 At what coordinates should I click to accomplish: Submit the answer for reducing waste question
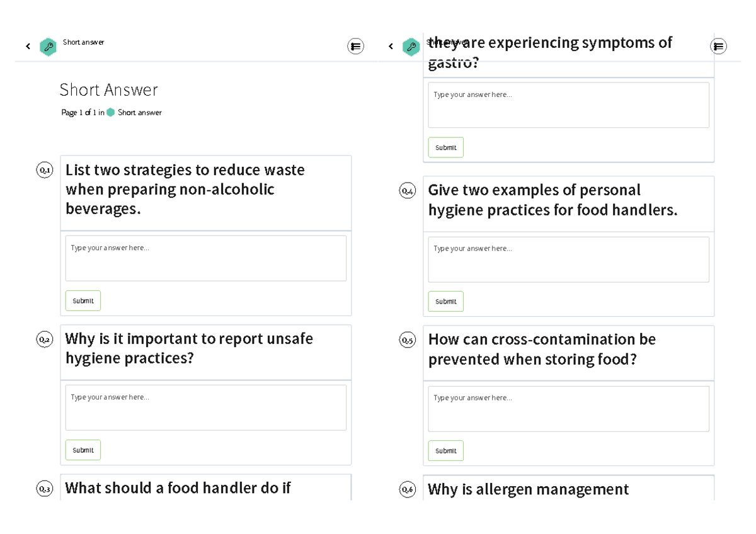click(83, 301)
